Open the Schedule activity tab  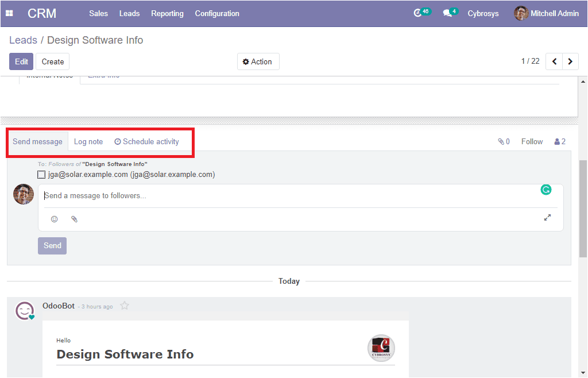[146, 141]
